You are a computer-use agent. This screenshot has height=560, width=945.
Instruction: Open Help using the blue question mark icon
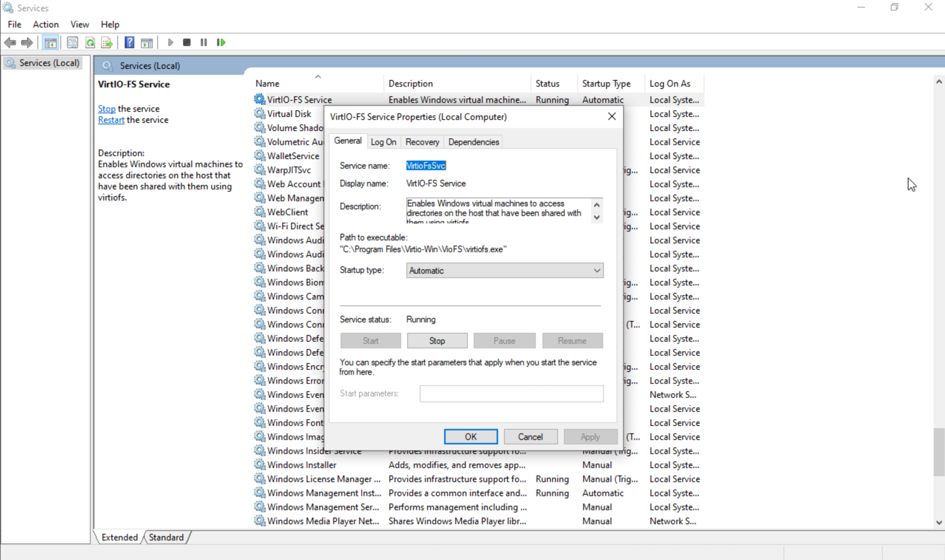(129, 42)
